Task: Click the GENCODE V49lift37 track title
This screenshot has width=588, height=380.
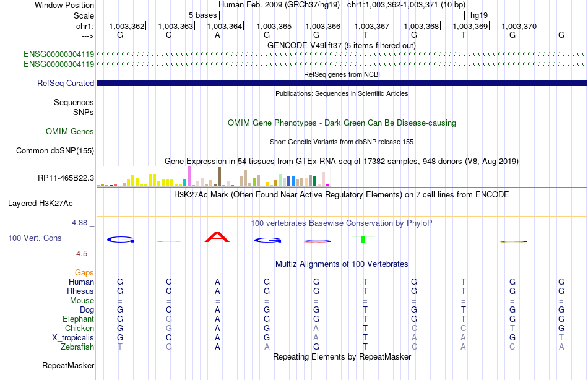Action: pyautogui.click(x=342, y=45)
